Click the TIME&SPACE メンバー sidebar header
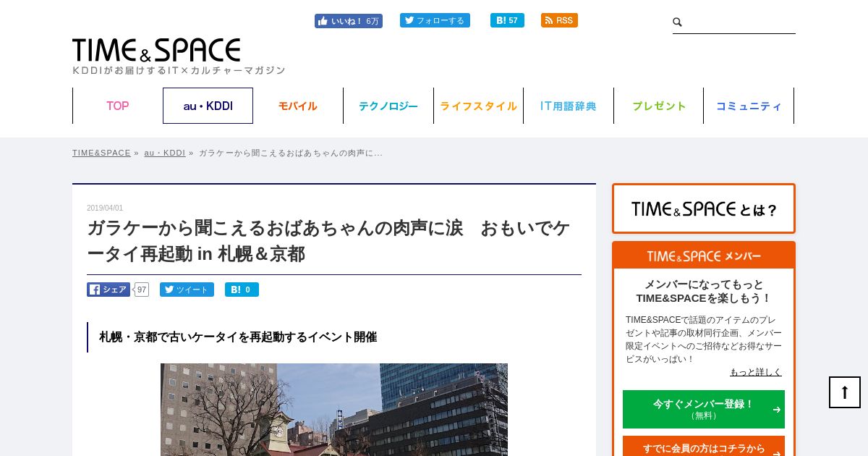 pos(704,256)
